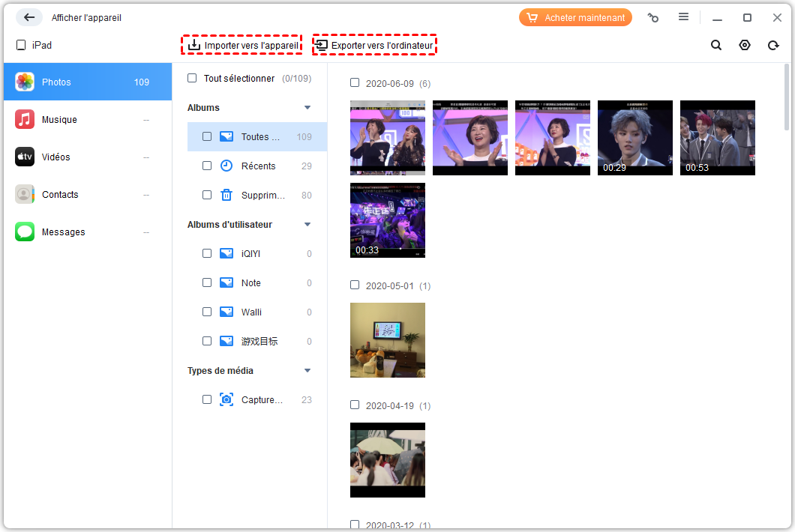This screenshot has width=795, height=532.
Task: Open the 00:33 video thumbnail
Action: (x=388, y=220)
